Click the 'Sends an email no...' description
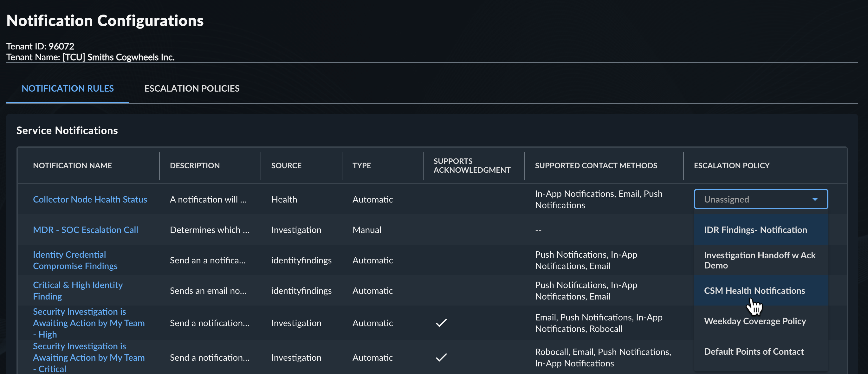The width and height of the screenshot is (868, 374). pos(208,290)
